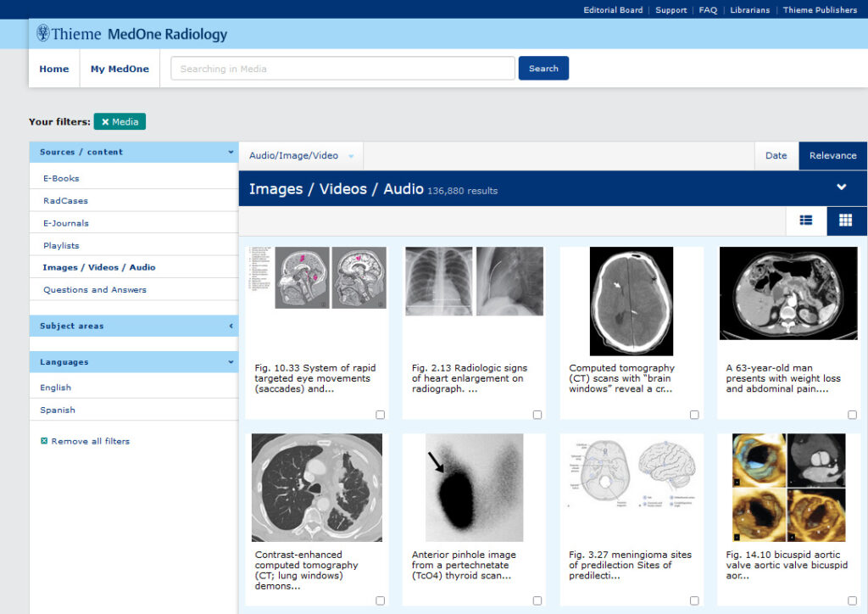Viewport: 868px width, 614px height.
Task: Switch to the My MedOne tab
Action: click(x=120, y=68)
